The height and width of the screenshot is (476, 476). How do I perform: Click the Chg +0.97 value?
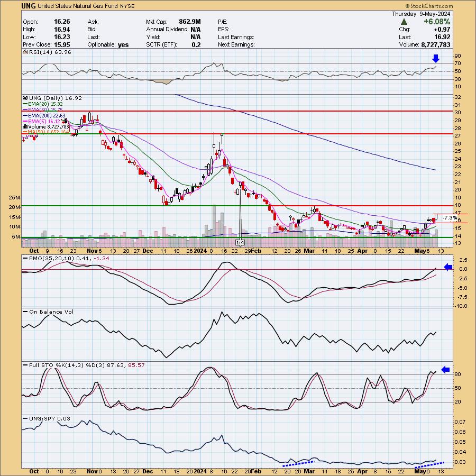tap(442, 30)
